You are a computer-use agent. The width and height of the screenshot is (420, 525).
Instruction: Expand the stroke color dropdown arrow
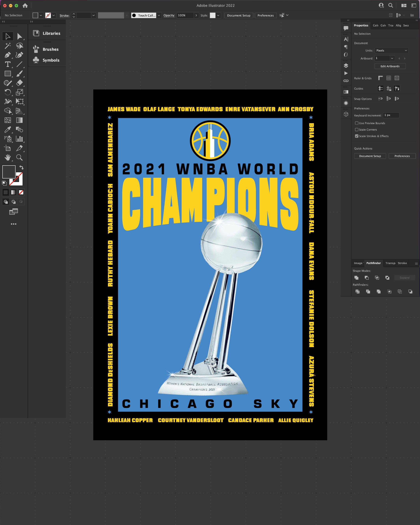pos(54,15)
